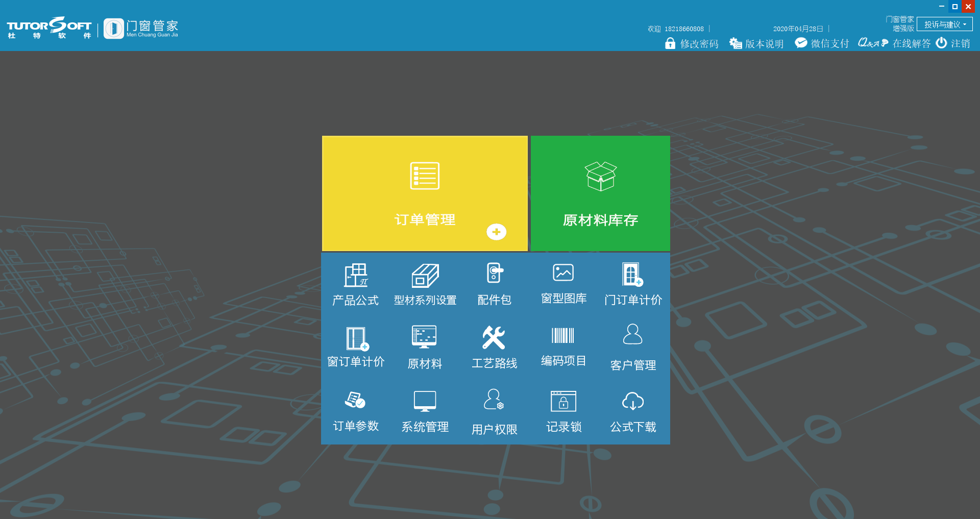Viewport: 980px width, 519px height.
Task: Open 客户管理 customer management icon
Action: pos(633,348)
